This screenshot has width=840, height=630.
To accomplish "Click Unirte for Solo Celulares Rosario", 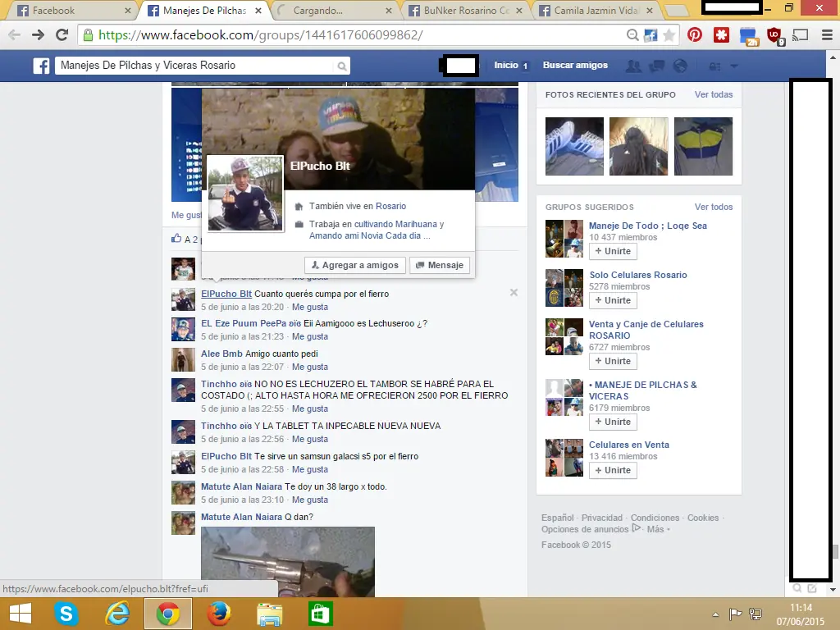I will [612, 300].
